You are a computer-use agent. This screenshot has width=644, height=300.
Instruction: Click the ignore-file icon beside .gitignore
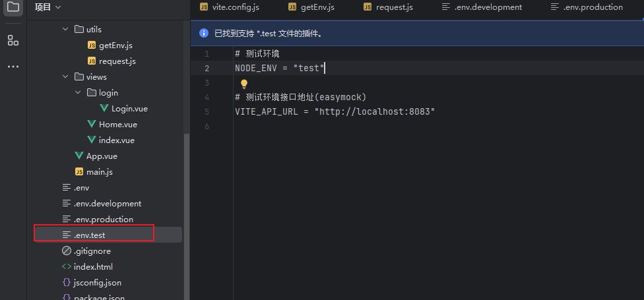point(67,251)
